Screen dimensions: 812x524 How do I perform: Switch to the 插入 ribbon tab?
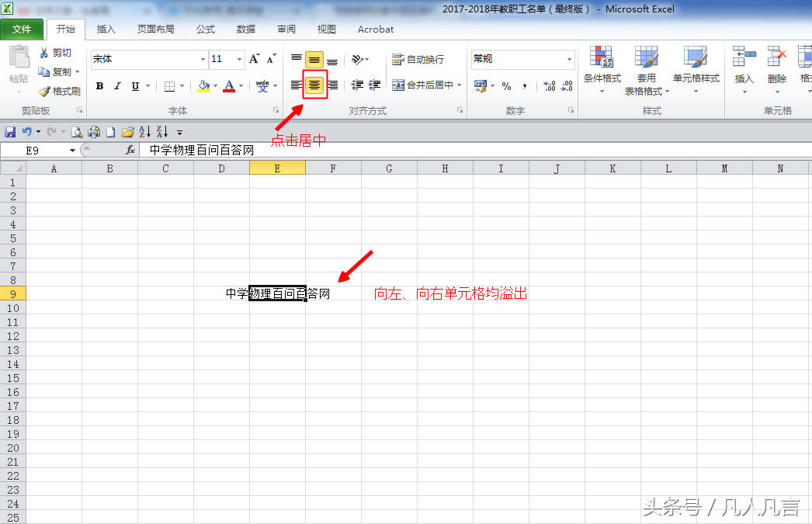(106, 29)
